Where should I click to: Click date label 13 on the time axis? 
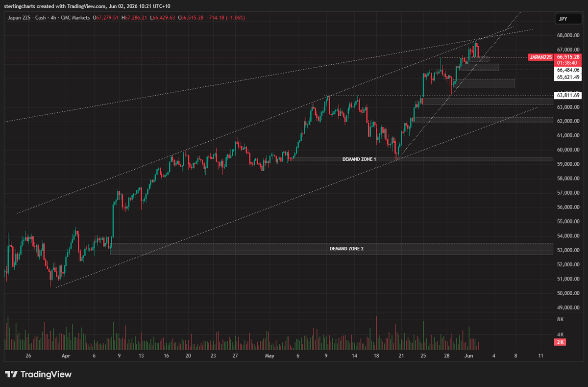[x=141, y=355]
